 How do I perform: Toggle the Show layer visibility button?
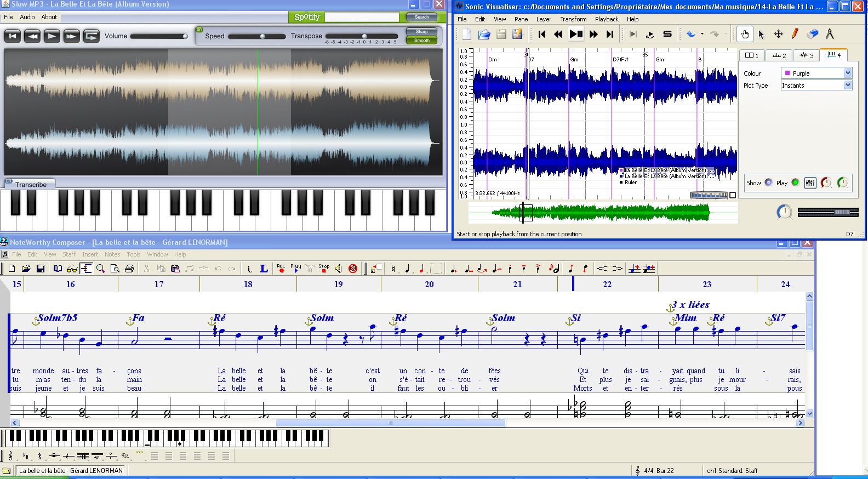[x=768, y=183]
